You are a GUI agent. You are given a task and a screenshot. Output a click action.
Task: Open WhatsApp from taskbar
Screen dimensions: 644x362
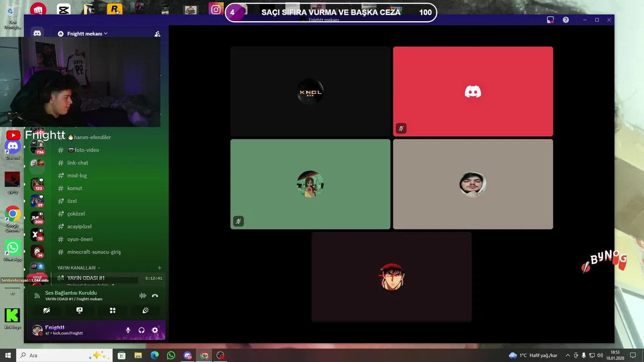(171, 355)
